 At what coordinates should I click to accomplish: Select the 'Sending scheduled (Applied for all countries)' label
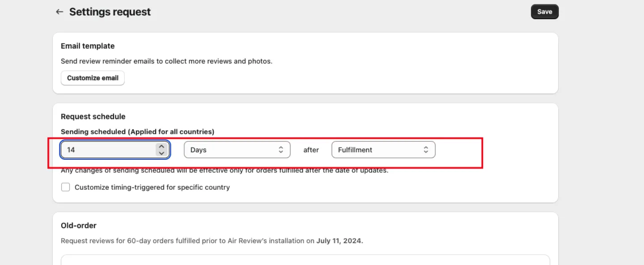(138, 132)
